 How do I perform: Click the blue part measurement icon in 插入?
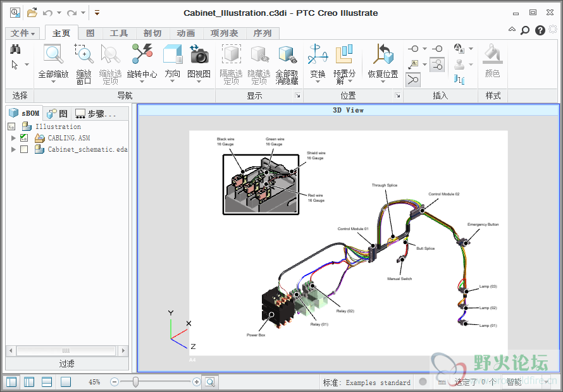pyautogui.click(x=459, y=79)
